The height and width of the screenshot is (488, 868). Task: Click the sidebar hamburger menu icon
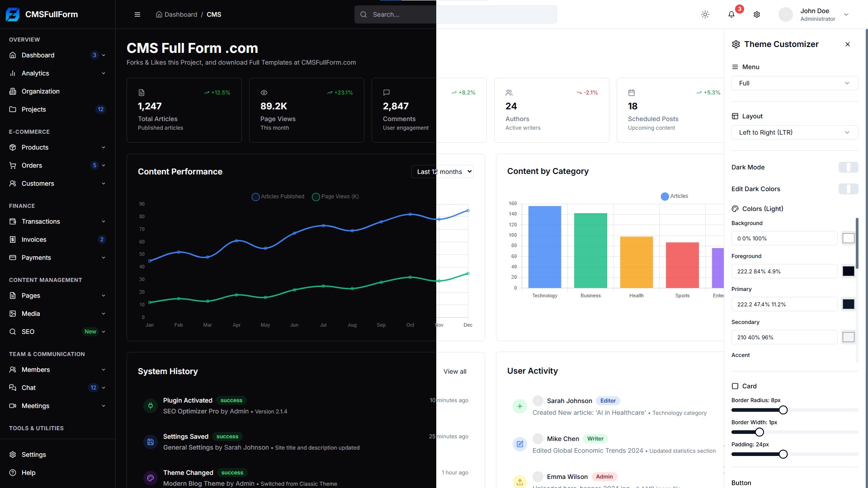coord(137,14)
